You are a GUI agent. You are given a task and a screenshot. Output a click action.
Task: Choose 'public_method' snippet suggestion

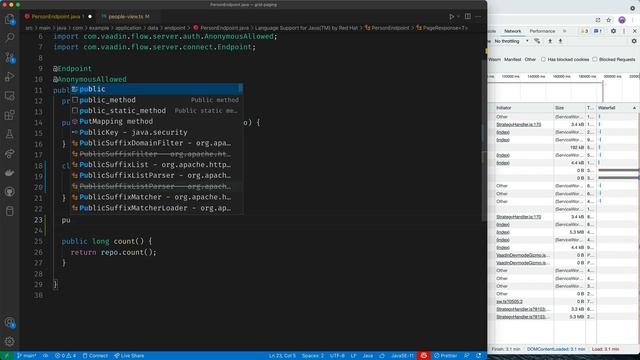(156, 100)
